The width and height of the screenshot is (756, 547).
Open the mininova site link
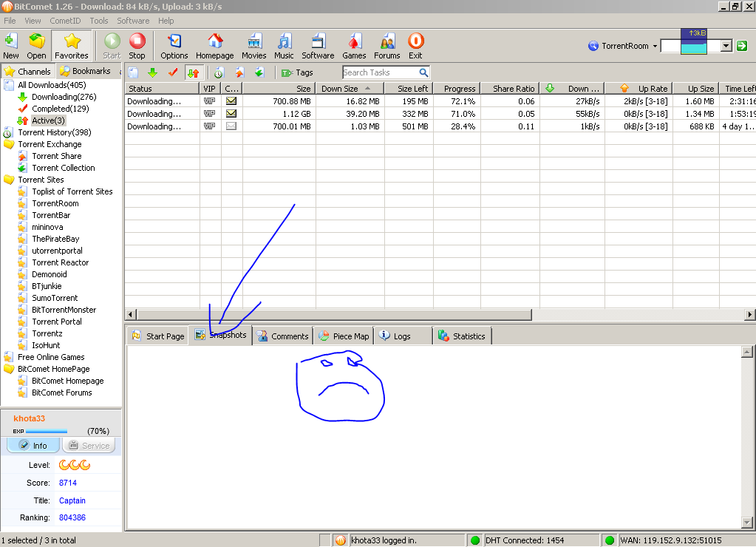click(47, 227)
